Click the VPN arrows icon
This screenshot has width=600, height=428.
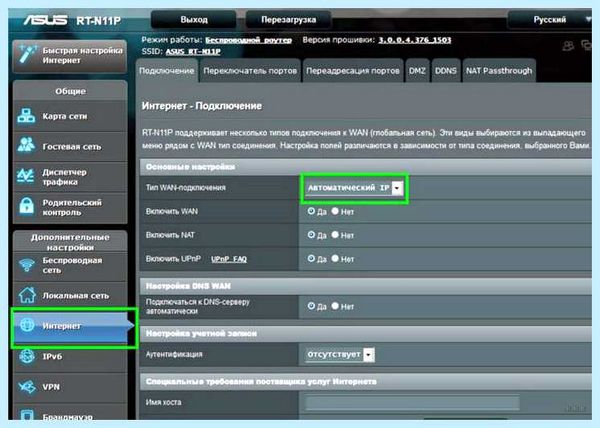click(27, 387)
